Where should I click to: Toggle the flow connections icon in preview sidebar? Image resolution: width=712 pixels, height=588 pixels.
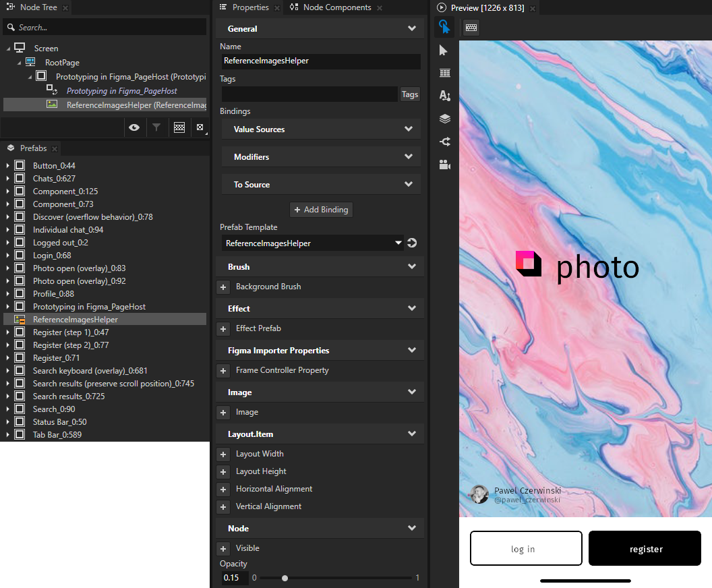pos(444,142)
